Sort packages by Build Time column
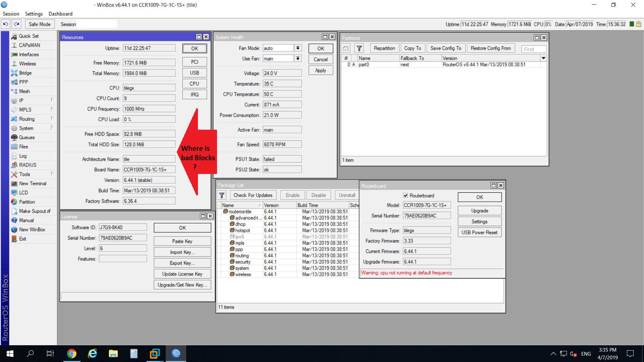Screen dimensions: 644x362 (323, 205)
